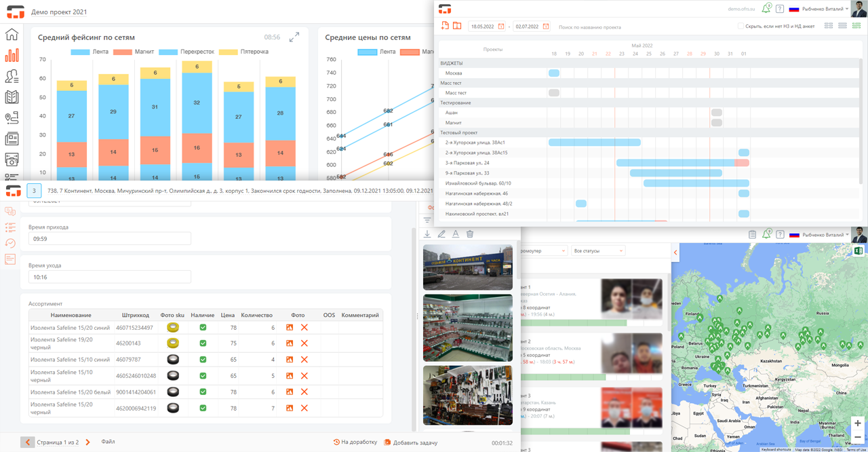Toggle Наличие checkbox for barcode 46200143
The width and height of the screenshot is (868, 452).
[x=203, y=343]
